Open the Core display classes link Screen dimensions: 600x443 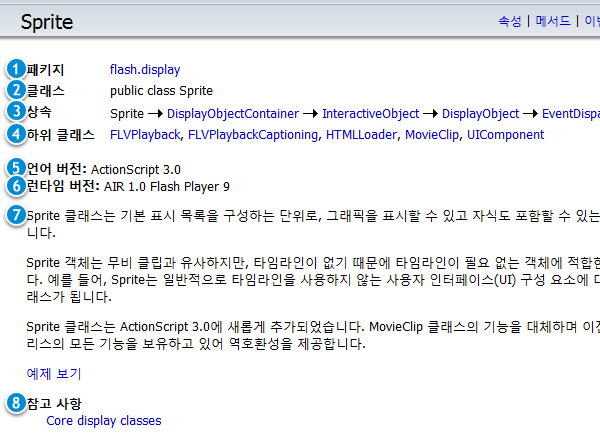click(104, 420)
